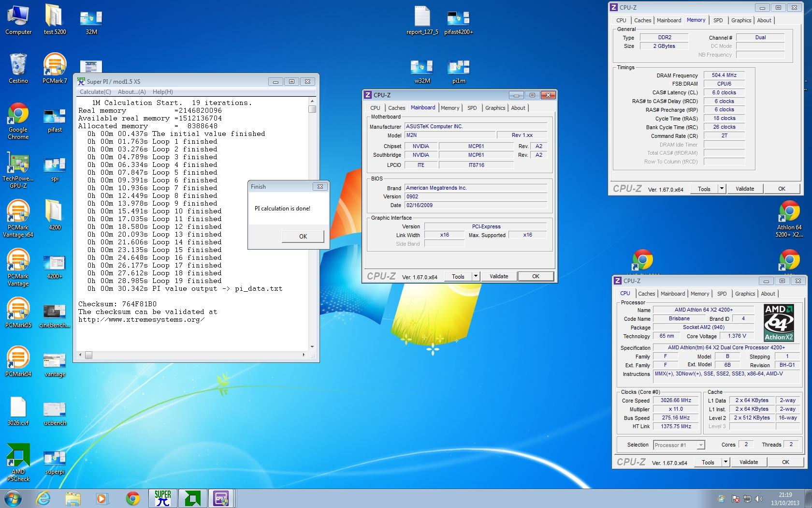
Task: Click the AMD PSCheck taskbar button
Action: (192, 498)
